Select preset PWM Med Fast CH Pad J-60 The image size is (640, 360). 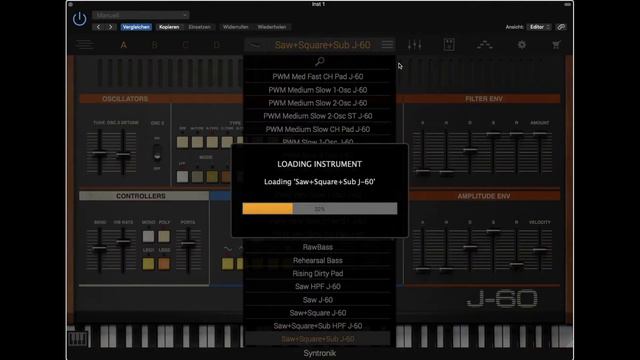(318, 76)
